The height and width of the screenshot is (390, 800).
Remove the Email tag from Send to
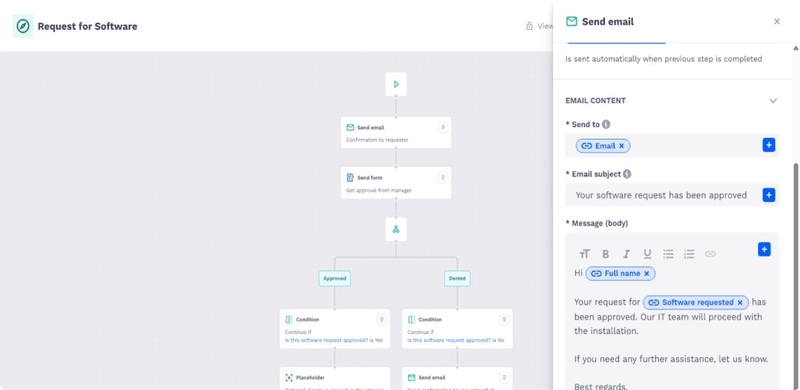(621, 146)
